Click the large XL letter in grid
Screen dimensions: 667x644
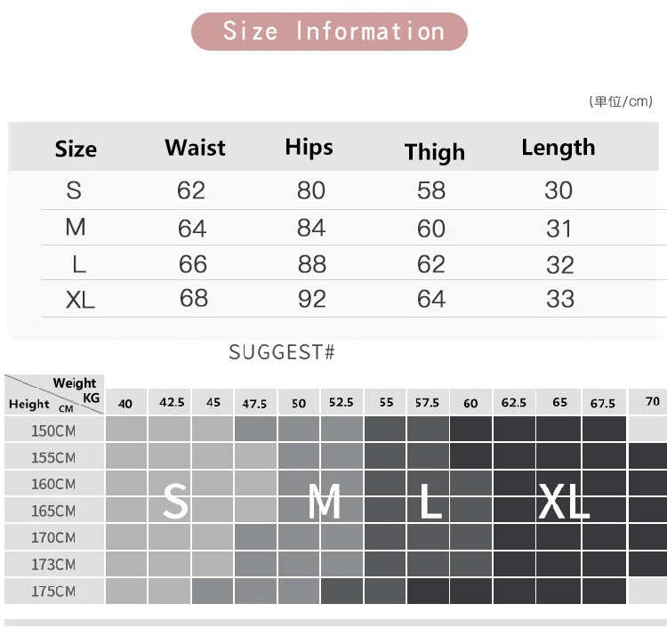(x=564, y=502)
